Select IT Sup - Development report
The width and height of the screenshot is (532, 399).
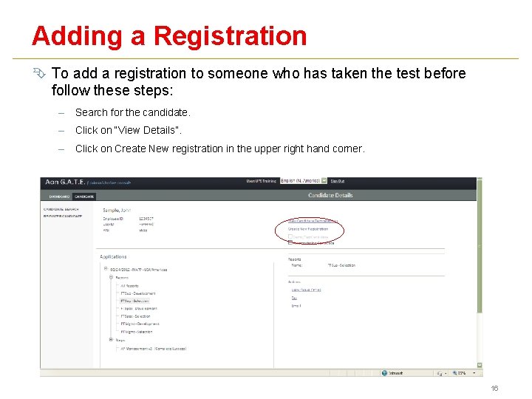[x=138, y=293]
